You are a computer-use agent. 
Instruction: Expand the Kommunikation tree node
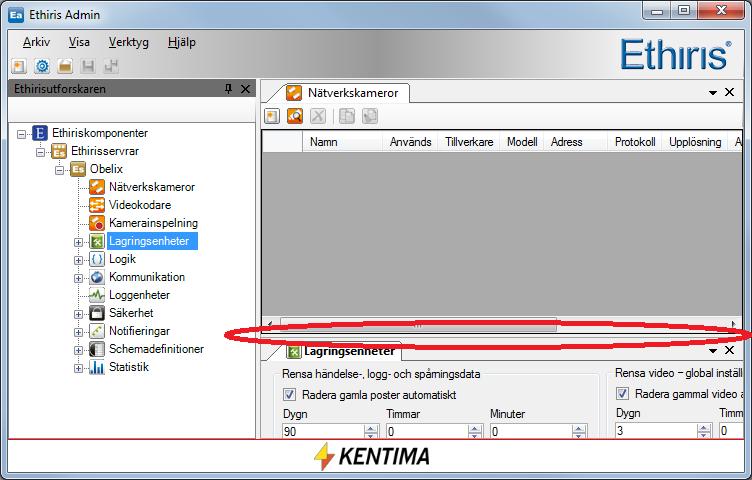(x=78, y=278)
